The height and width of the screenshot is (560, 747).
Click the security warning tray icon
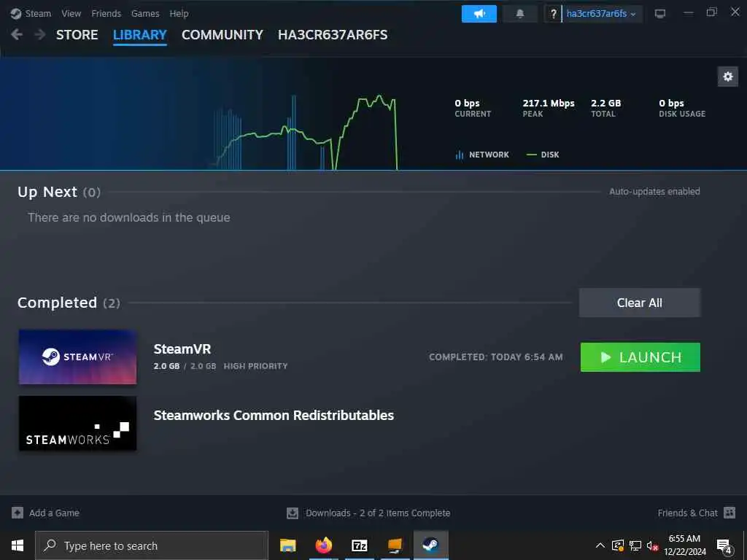coord(617,545)
